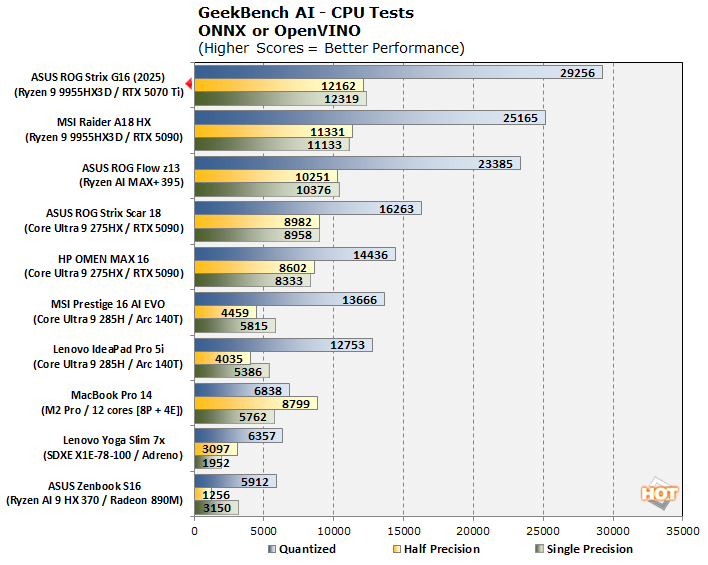708x565 pixels.
Task: Click the 8982 Strix Scar 18 value
Action: pos(298,222)
